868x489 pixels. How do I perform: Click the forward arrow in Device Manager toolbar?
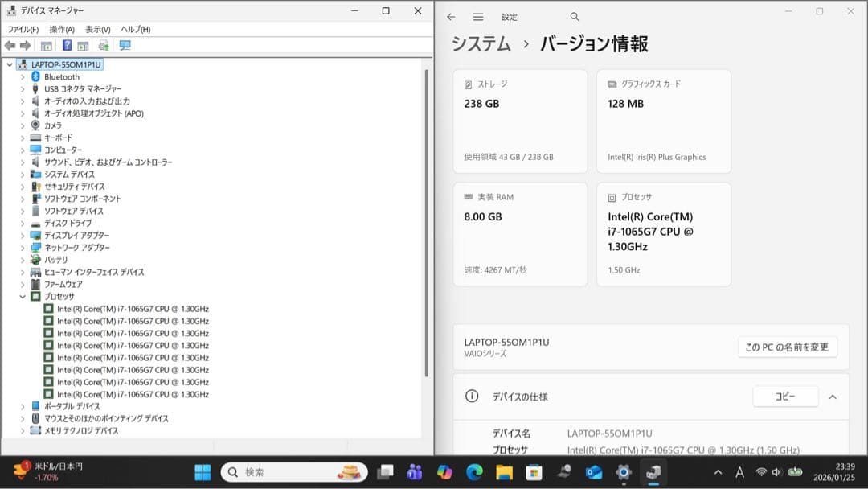24,45
